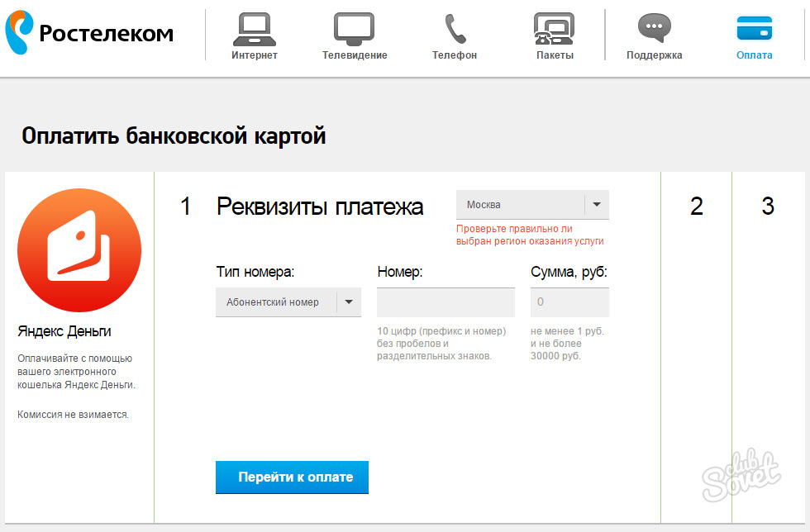Click the Оплата bank card icon
Viewport: 810px width, 532px height.
[x=754, y=28]
